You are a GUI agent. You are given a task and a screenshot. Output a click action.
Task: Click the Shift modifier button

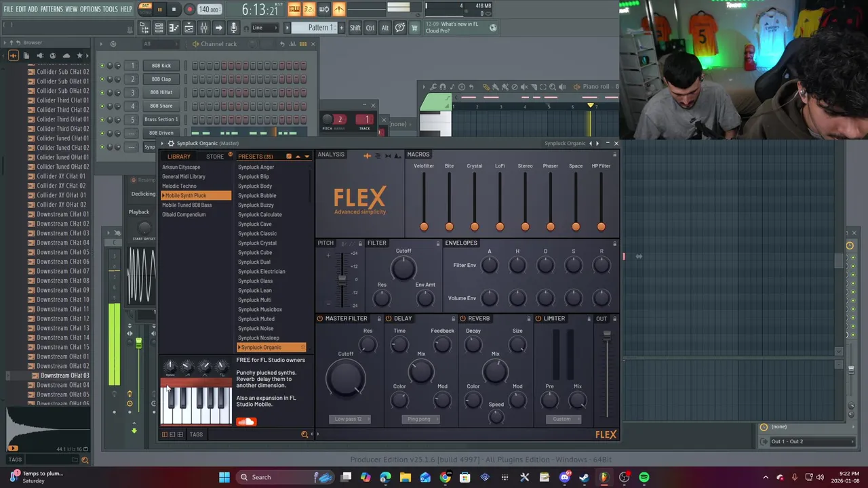[x=355, y=28]
